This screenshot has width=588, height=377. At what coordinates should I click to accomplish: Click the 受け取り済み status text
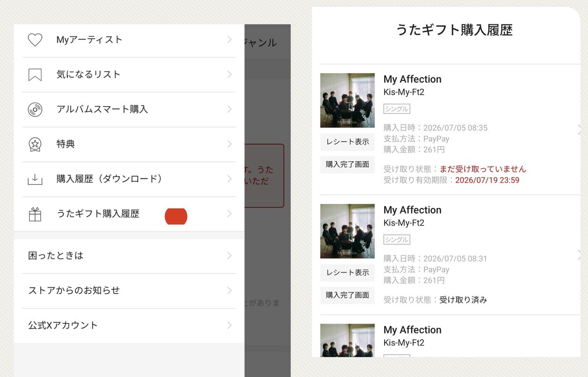(x=463, y=300)
